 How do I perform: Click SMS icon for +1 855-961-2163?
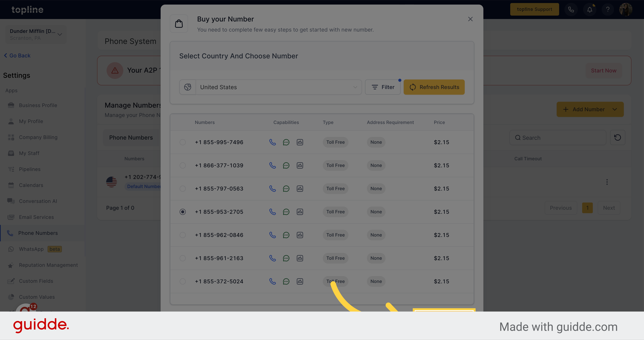[286, 258]
